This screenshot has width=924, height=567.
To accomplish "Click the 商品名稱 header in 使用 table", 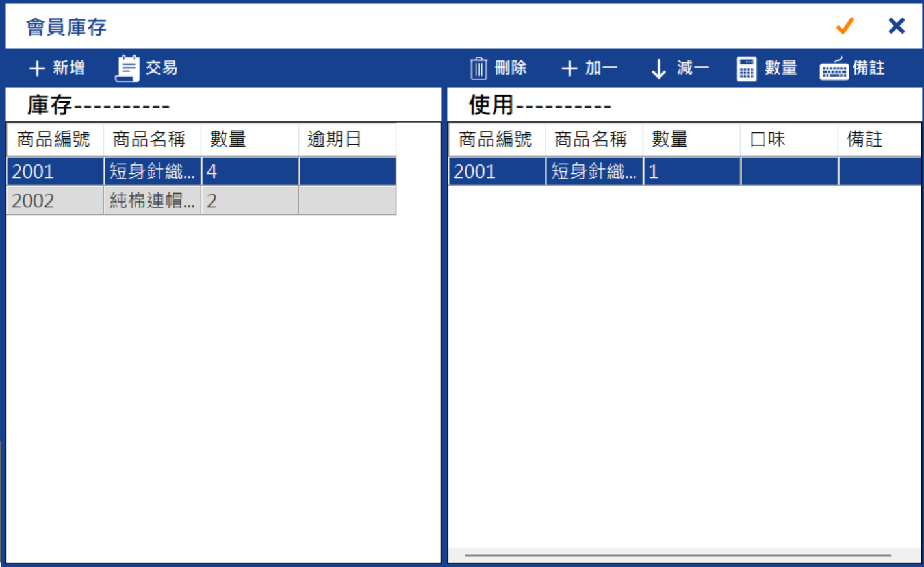I will [x=594, y=139].
